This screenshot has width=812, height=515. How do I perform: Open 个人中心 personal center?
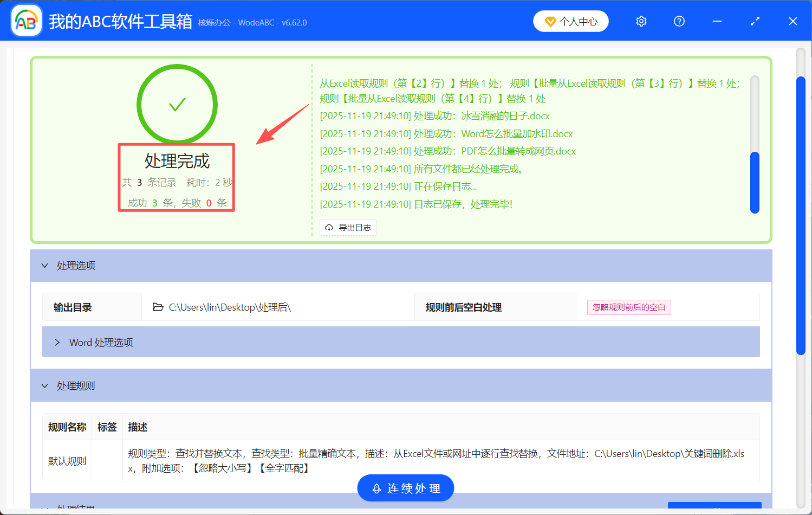[x=570, y=21]
